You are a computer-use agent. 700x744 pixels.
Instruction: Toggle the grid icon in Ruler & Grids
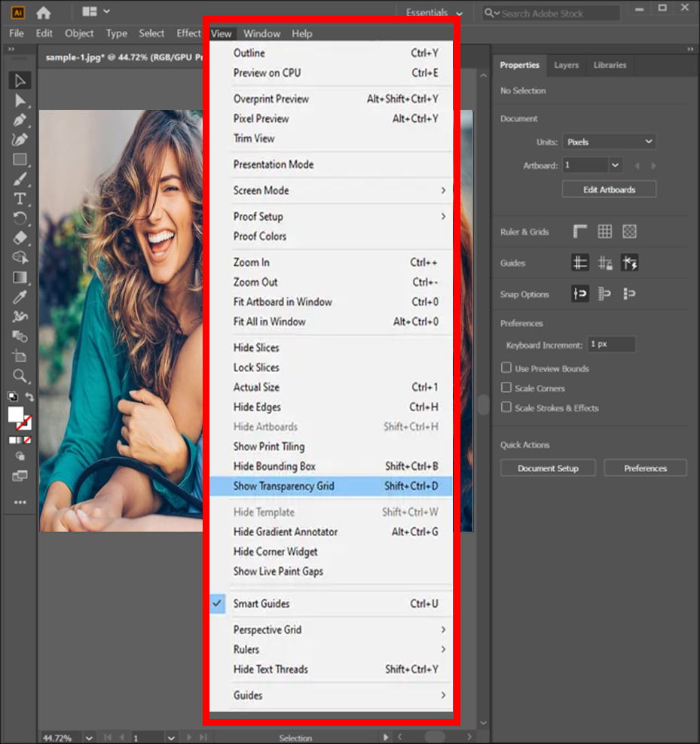pyautogui.click(x=604, y=231)
